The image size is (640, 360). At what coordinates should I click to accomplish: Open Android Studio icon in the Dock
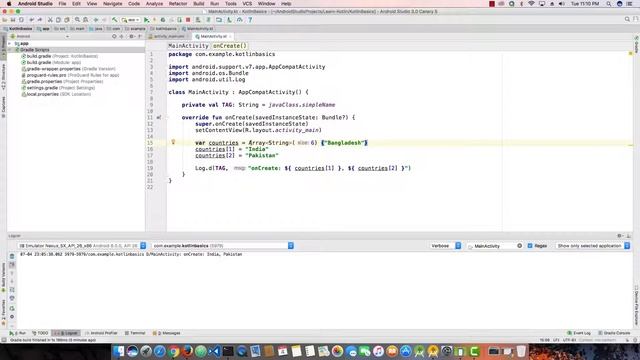point(419,351)
